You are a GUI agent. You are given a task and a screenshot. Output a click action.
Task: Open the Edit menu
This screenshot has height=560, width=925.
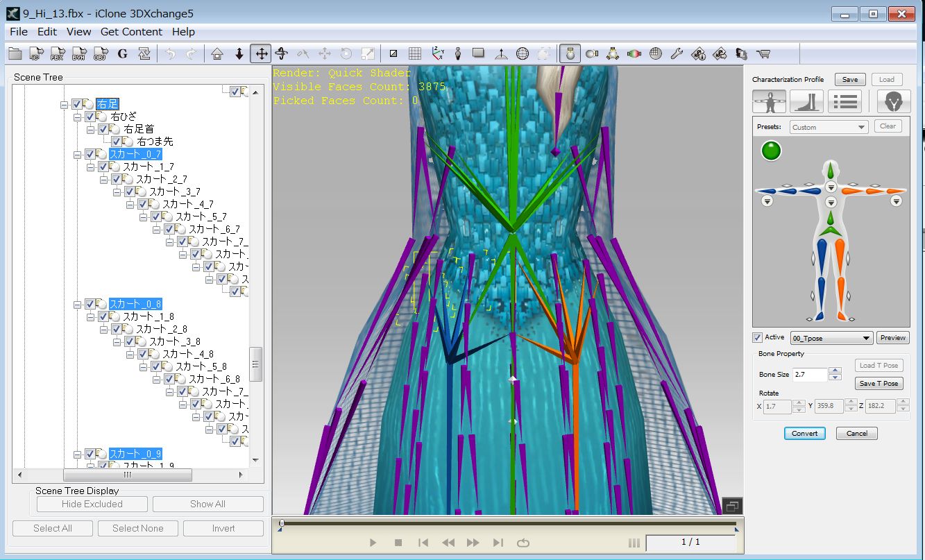pos(47,31)
